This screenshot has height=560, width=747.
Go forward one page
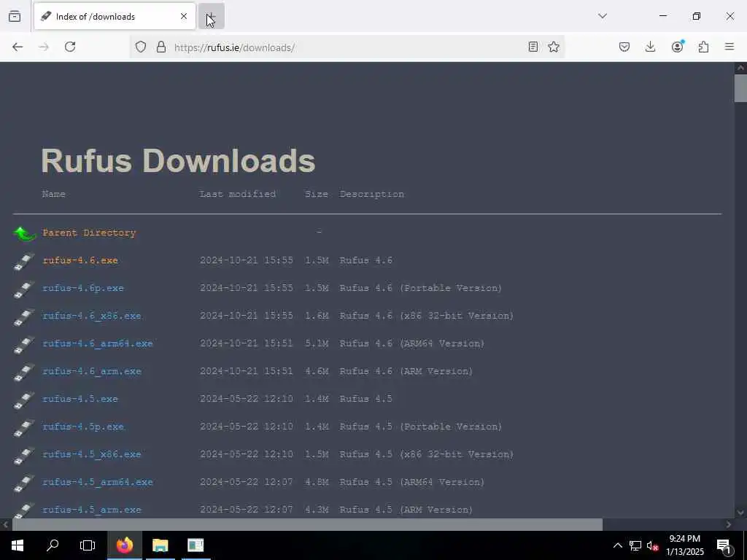tap(44, 47)
